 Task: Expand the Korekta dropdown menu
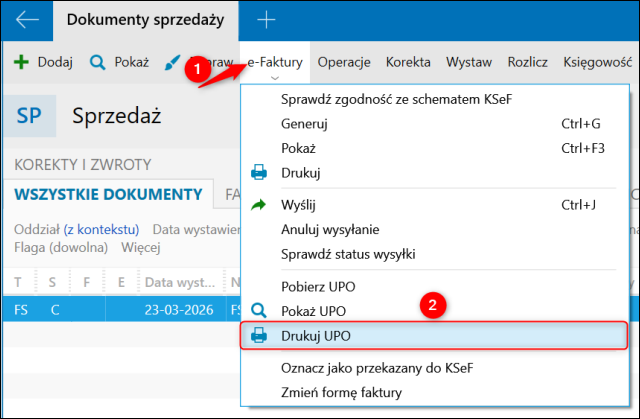(x=408, y=62)
